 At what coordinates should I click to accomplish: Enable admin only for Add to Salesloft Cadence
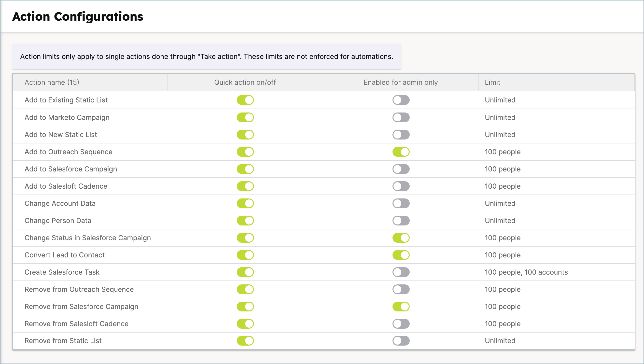[401, 186]
